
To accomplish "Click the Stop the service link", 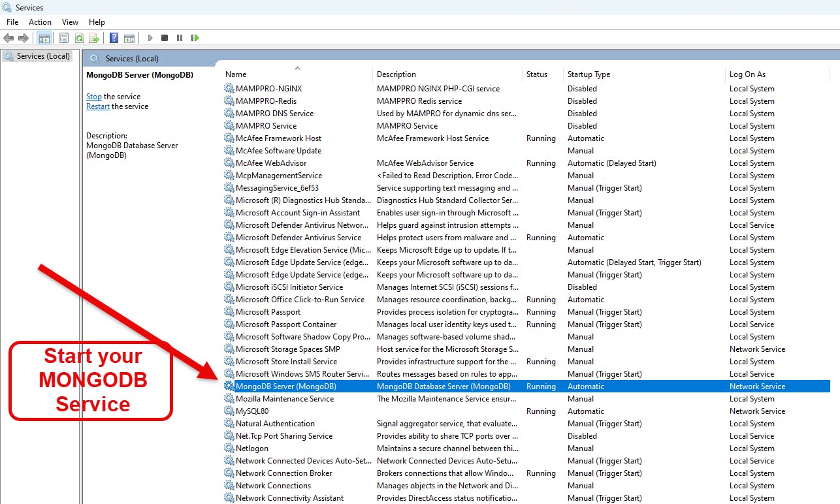I will coord(94,97).
